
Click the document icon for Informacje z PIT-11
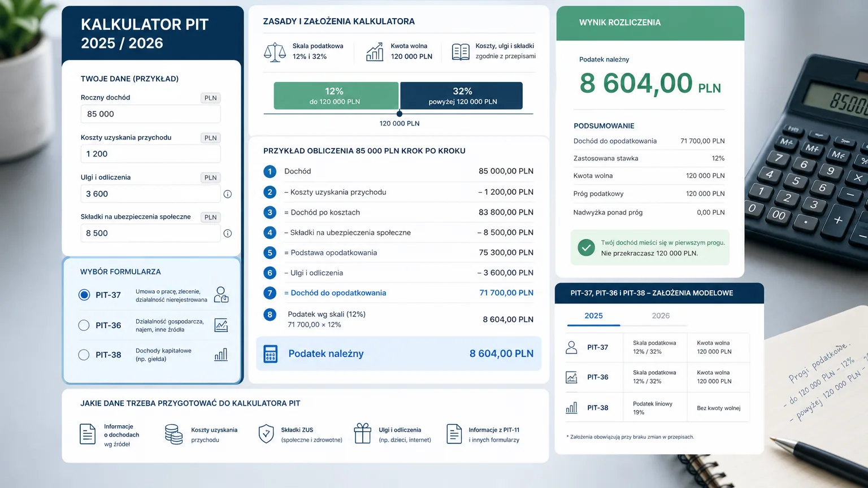[x=454, y=434]
